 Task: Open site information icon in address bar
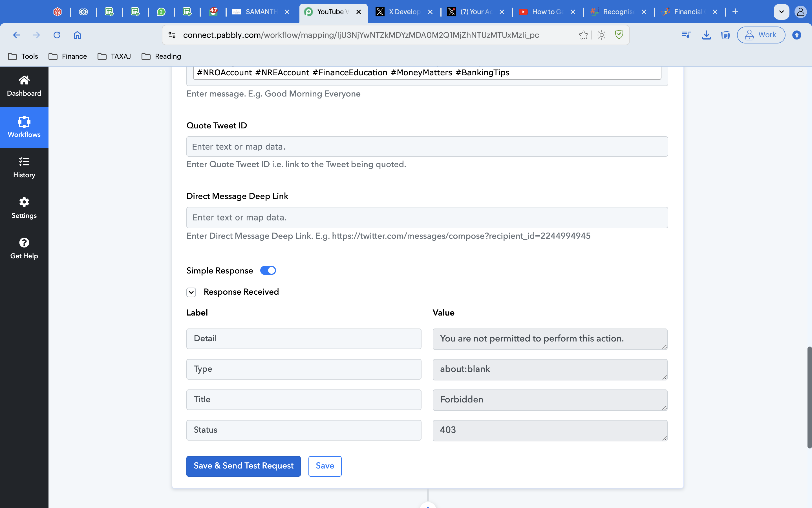coord(172,35)
